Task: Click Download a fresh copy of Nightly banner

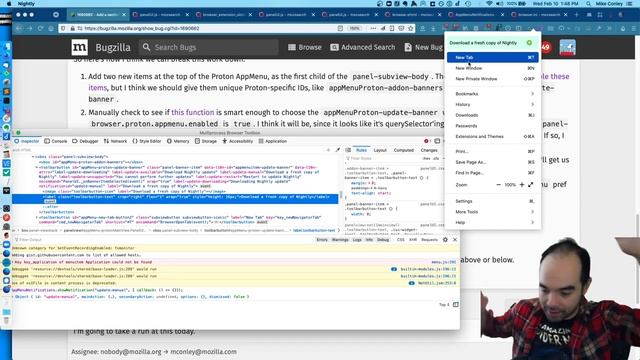Action: [x=493, y=43]
